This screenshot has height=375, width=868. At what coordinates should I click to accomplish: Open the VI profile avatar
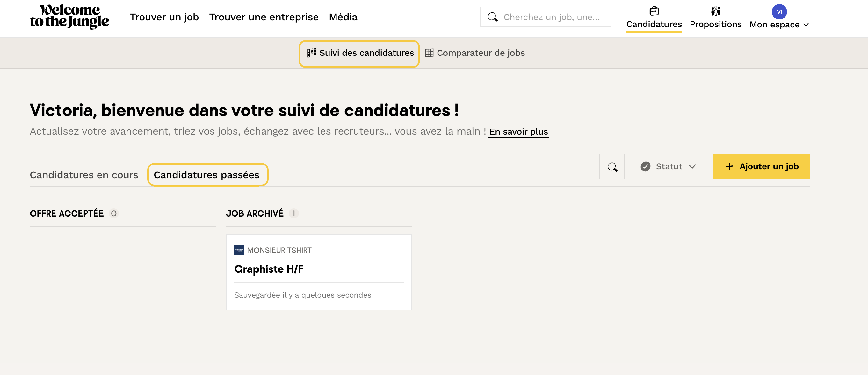tap(779, 12)
